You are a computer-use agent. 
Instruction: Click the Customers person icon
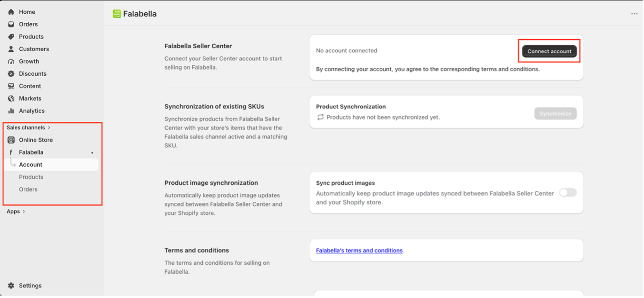coord(11,49)
